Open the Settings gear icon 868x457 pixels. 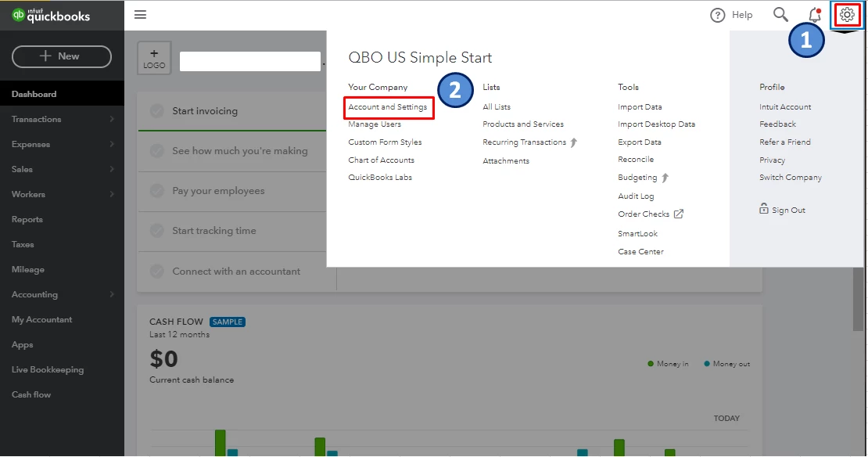pyautogui.click(x=847, y=15)
